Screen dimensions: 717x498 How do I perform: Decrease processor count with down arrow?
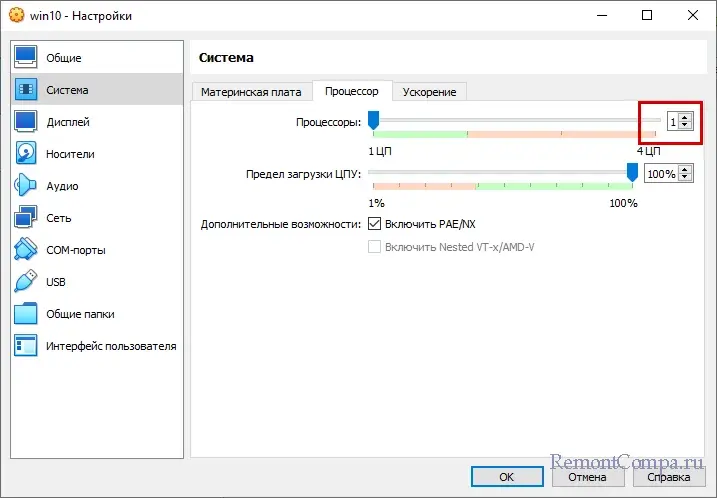point(685,125)
